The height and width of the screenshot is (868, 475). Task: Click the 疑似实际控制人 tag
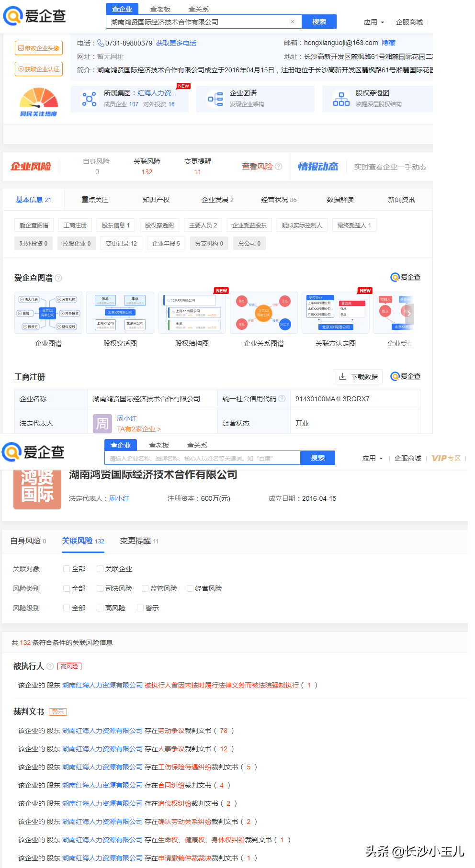click(302, 225)
